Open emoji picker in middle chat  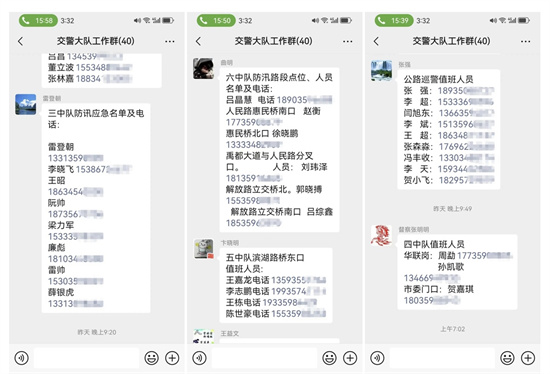[329, 358]
